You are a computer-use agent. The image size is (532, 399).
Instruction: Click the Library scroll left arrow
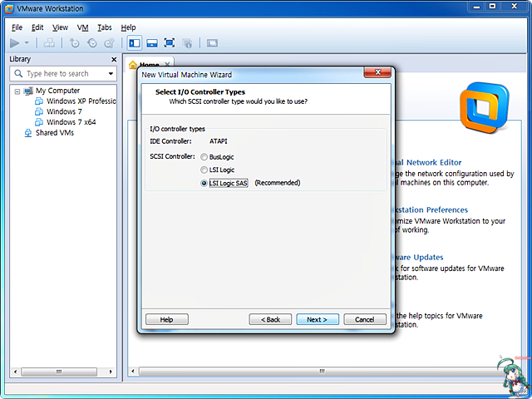[15, 372]
